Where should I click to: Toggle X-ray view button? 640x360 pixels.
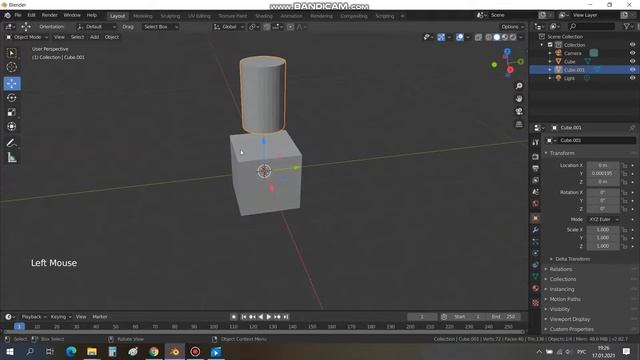point(478,37)
